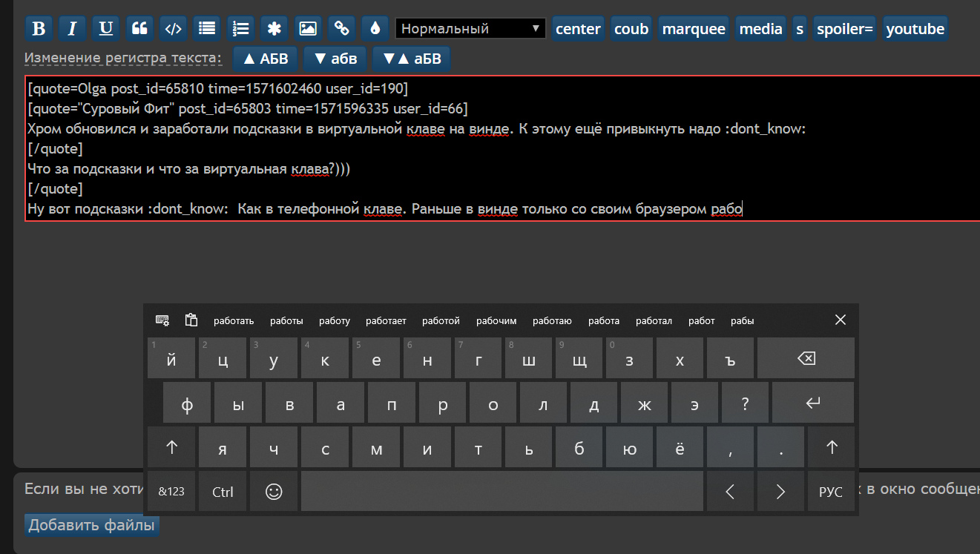Open font color picker droplet icon

[375, 29]
